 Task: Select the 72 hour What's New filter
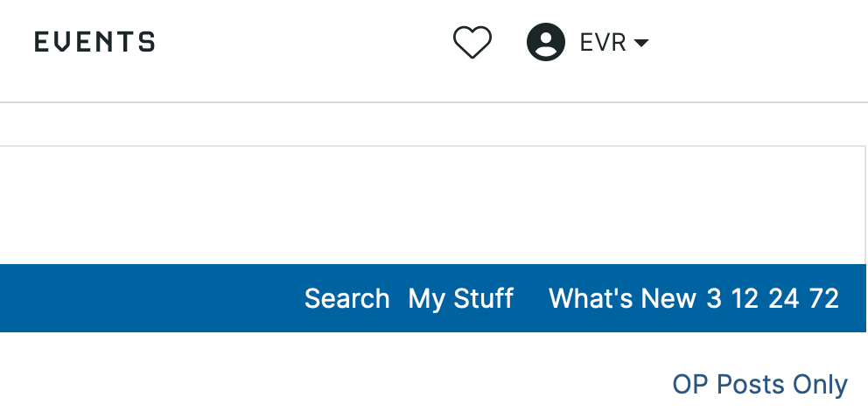[824, 299]
